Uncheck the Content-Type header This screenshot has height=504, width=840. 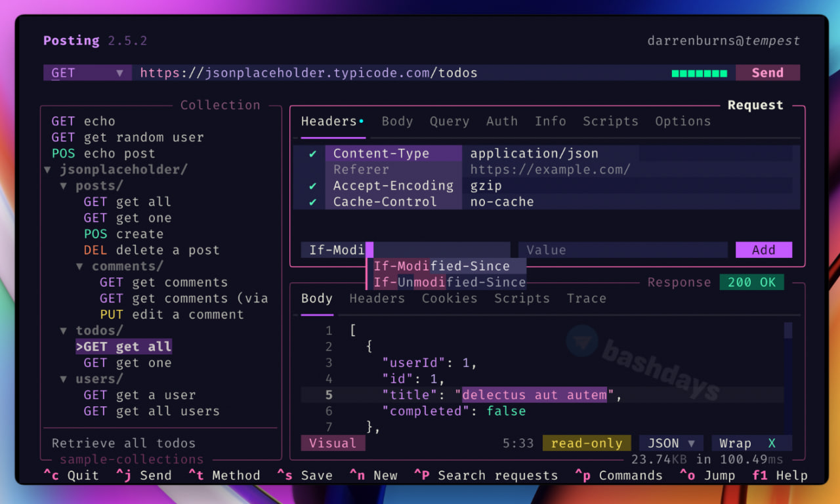pos(313,154)
